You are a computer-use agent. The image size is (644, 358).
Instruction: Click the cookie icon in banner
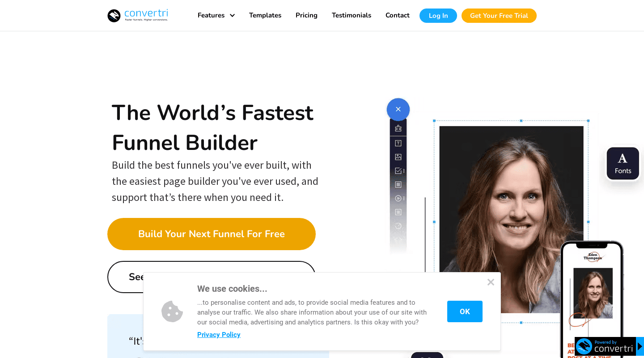[x=172, y=311]
